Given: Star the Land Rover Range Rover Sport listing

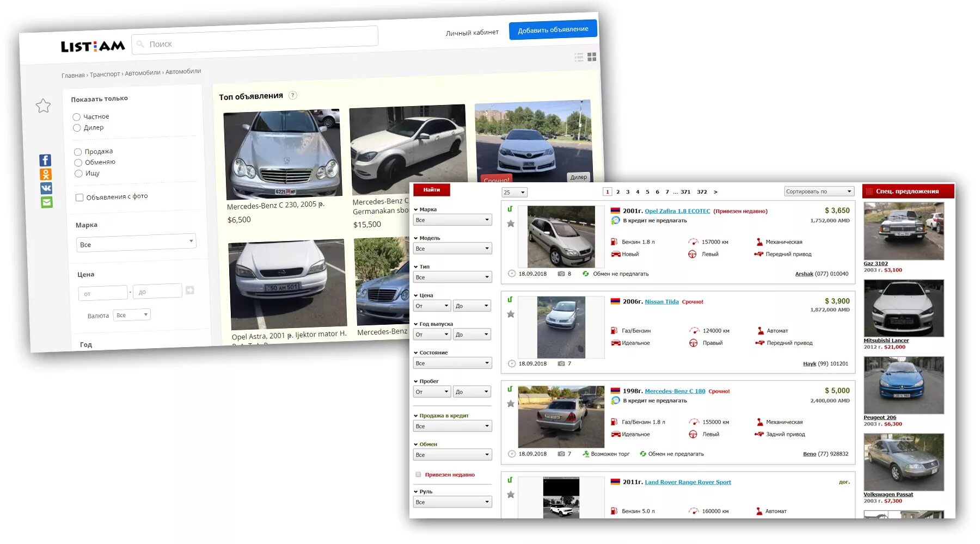Looking at the screenshot, I should pyautogui.click(x=511, y=494).
